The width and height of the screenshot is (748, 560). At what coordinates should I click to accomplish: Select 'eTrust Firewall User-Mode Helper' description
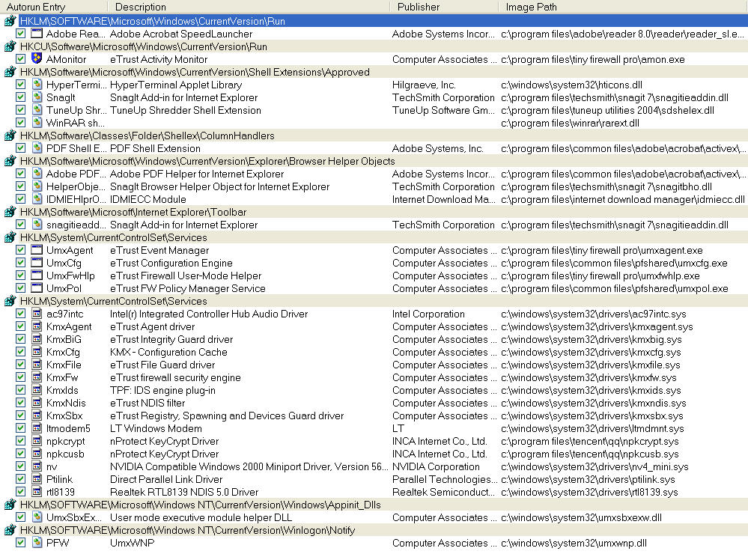tap(186, 276)
